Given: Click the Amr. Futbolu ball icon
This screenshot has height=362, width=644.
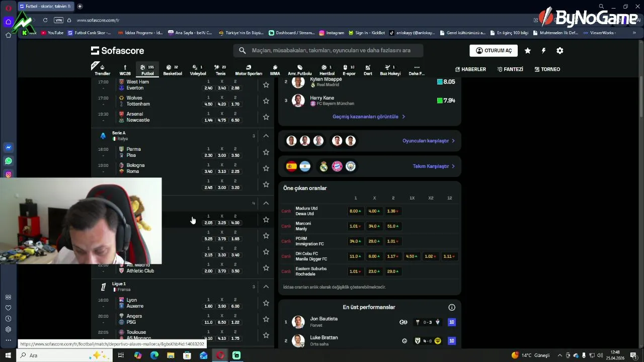Looking at the screenshot, I should tap(300, 67).
